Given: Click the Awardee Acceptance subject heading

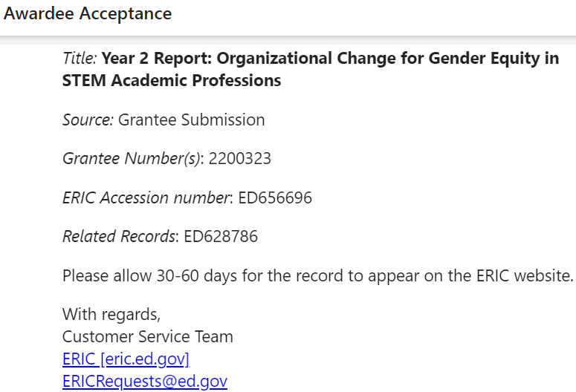Looking at the screenshot, I should click(88, 13).
